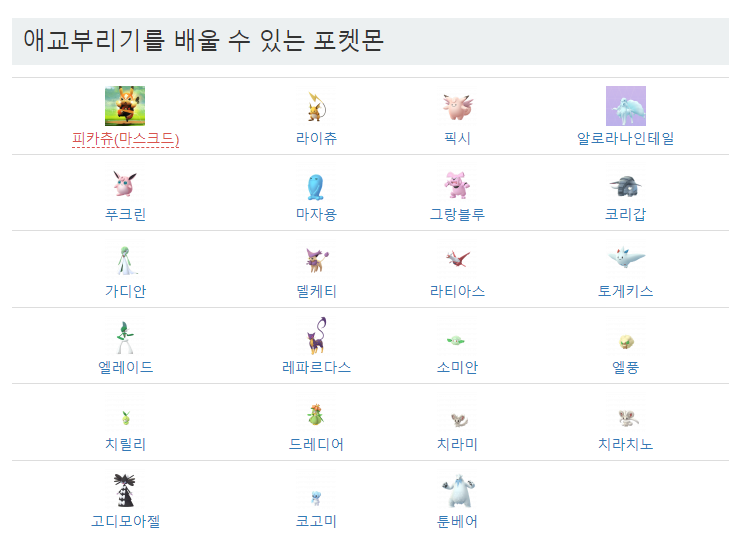Select the 토게키스 sprite icon
Image resolution: width=729 pixels, height=553 pixels.
pos(626,257)
